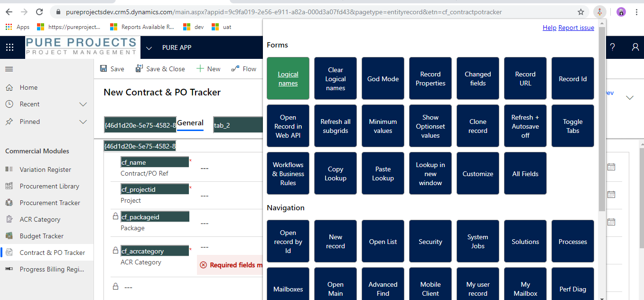This screenshot has width=644, height=300.
Task: Click Show Optionset values button
Action: click(x=430, y=126)
